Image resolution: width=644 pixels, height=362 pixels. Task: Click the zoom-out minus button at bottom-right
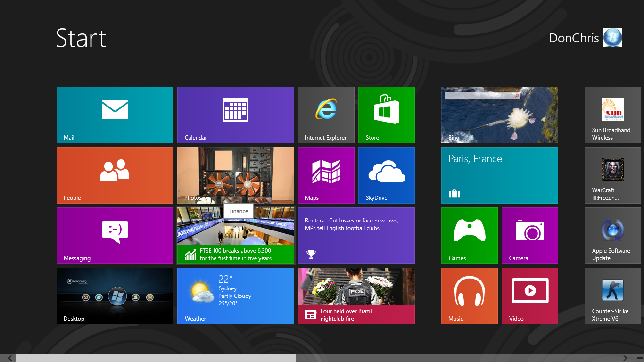639,358
